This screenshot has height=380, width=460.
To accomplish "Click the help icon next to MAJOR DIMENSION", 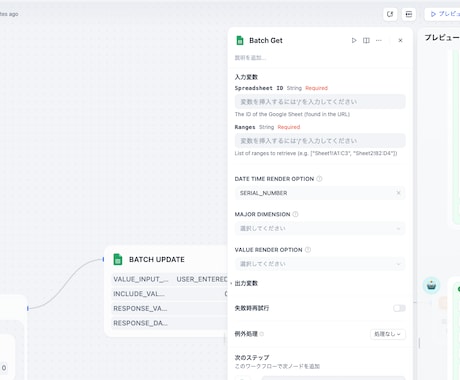I will click(295, 214).
